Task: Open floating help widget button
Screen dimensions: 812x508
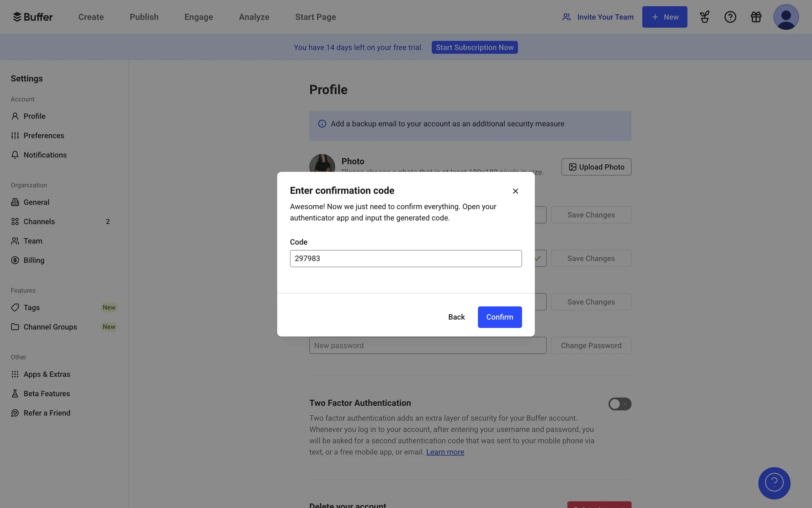Action: pos(774,483)
